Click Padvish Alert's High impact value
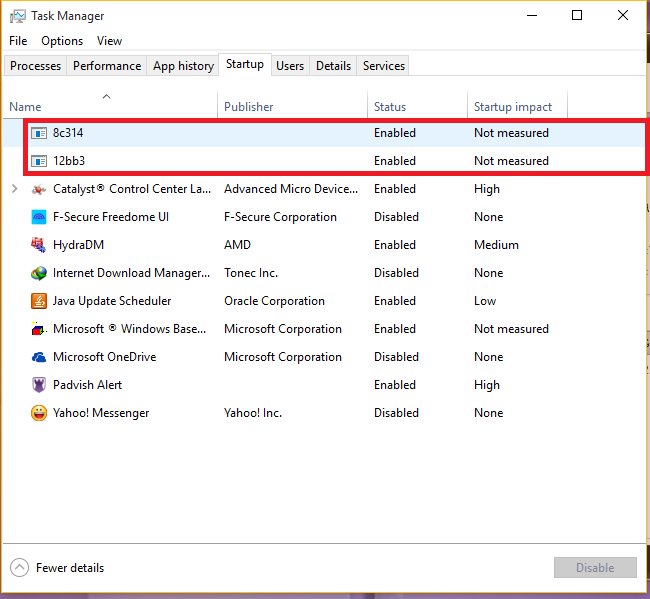The width and height of the screenshot is (650, 599). (487, 385)
